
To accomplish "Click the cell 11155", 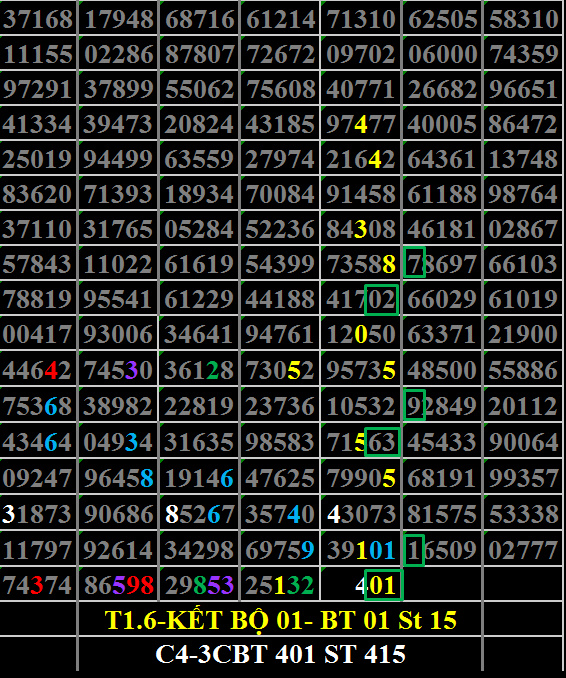I will [x=38, y=53].
